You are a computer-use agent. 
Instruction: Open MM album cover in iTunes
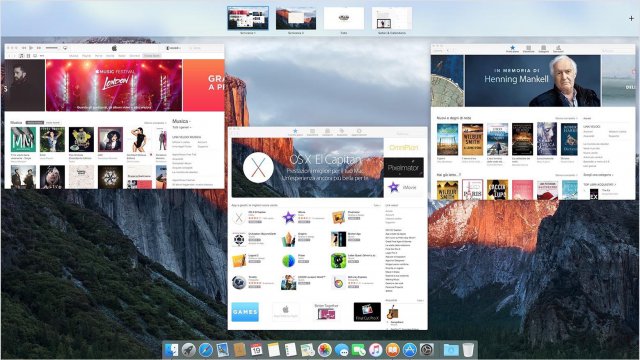pyautogui.click(x=23, y=140)
